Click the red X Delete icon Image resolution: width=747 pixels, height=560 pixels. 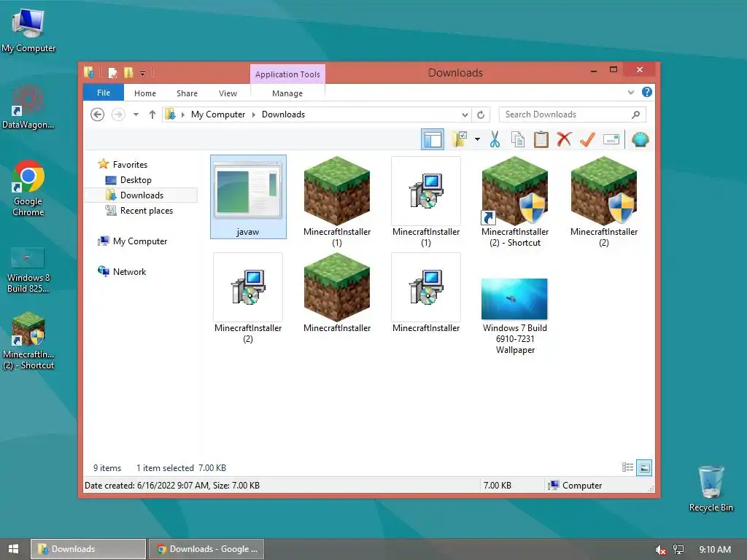pos(564,139)
